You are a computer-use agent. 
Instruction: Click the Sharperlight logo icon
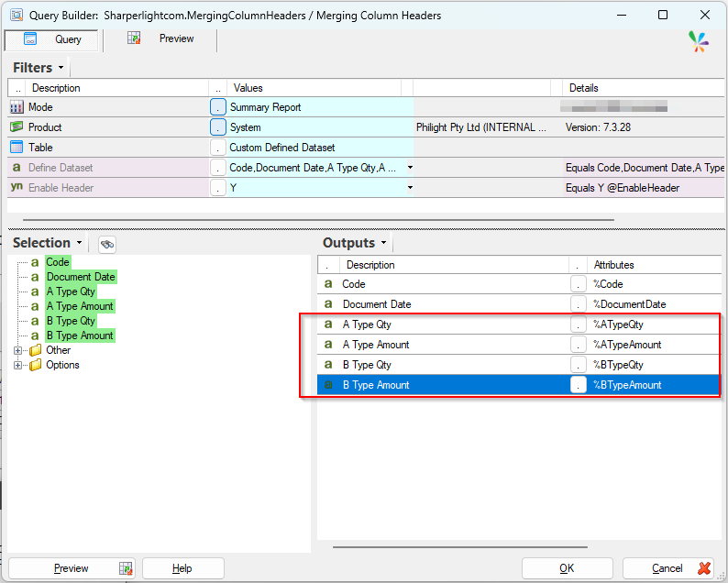pos(699,41)
